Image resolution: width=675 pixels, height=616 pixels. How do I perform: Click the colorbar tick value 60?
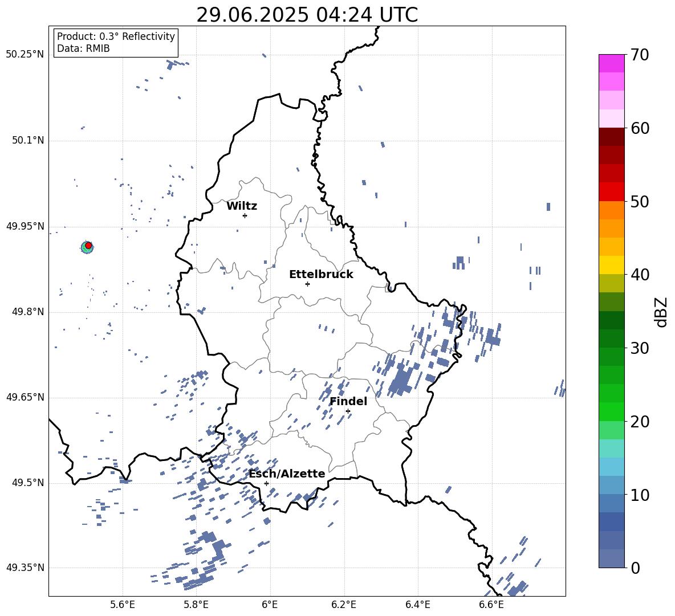(x=640, y=128)
